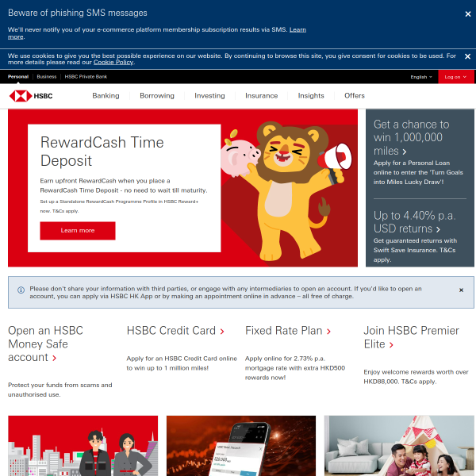Go to HSBC Private Bank
Image resolution: width=476 pixels, height=476 pixels.
pos(86,77)
